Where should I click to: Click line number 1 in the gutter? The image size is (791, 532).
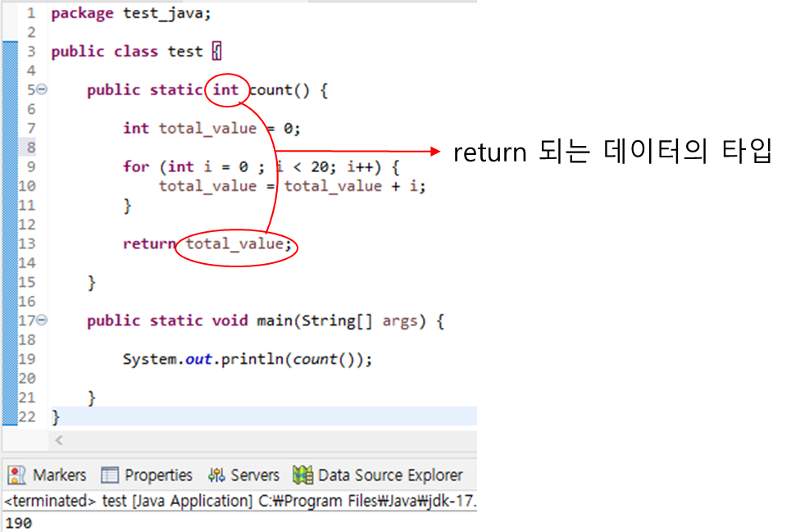click(x=31, y=13)
